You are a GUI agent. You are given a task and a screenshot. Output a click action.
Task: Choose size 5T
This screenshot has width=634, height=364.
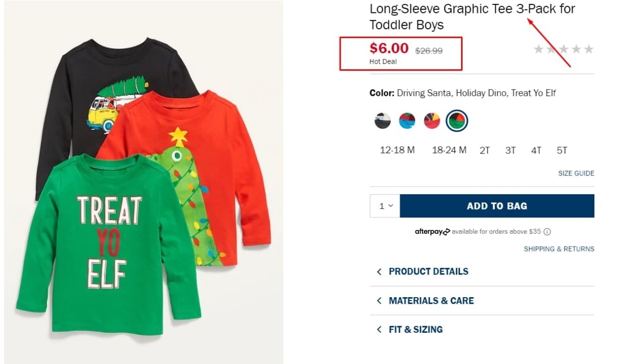(562, 151)
